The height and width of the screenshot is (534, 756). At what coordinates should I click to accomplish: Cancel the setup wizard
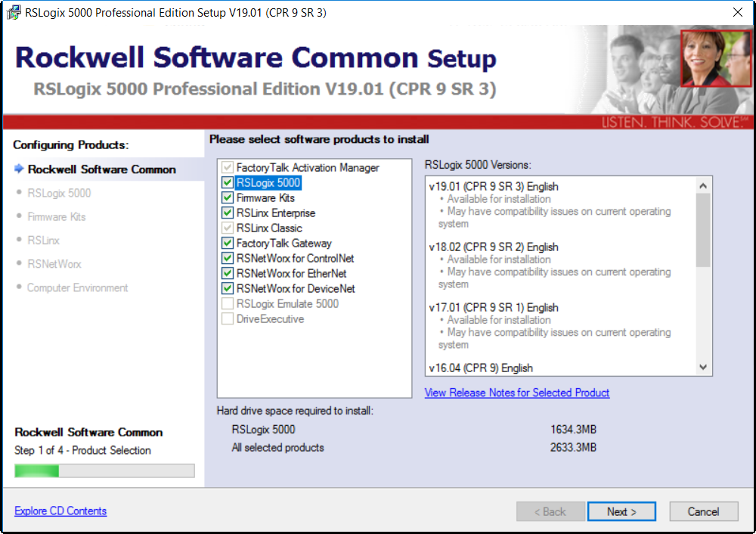click(703, 511)
